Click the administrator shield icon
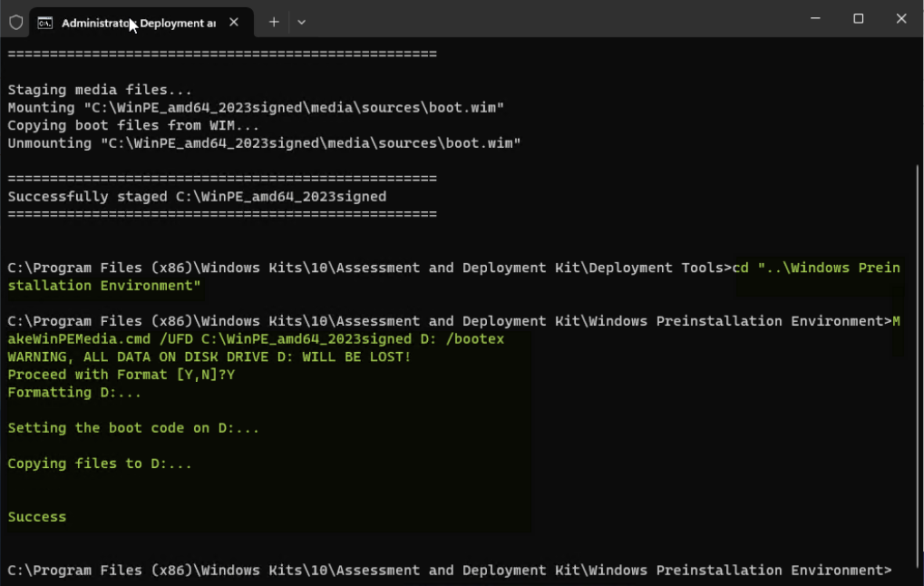The width and height of the screenshot is (924, 586). [x=15, y=23]
